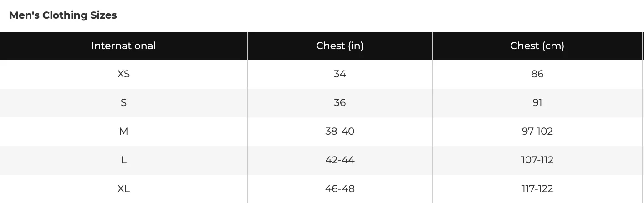The width and height of the screenshot is (644, 203).
Task: Click the 107-112 cm chest value
Action: [537, 160]
